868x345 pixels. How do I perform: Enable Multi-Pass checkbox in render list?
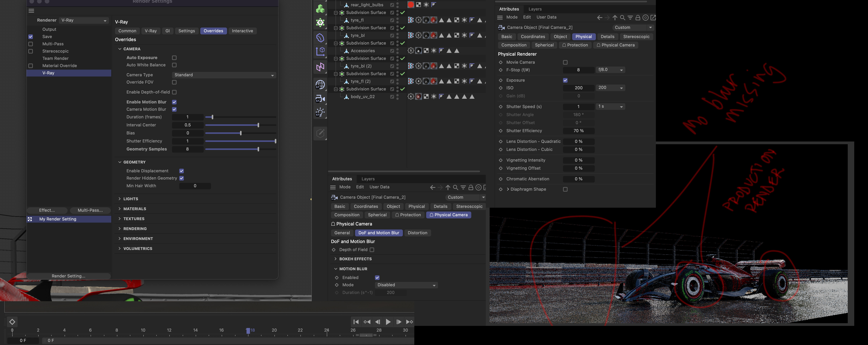pos(31,44)
